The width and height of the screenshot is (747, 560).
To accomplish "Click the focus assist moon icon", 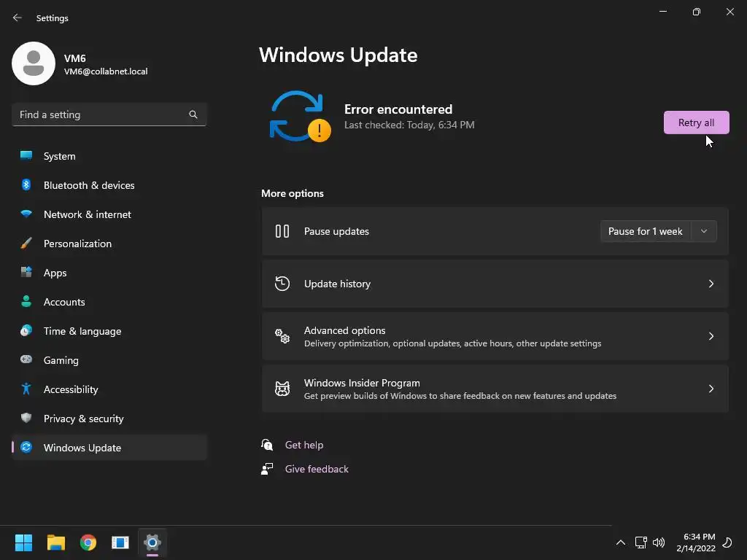I will pos(727,542).
